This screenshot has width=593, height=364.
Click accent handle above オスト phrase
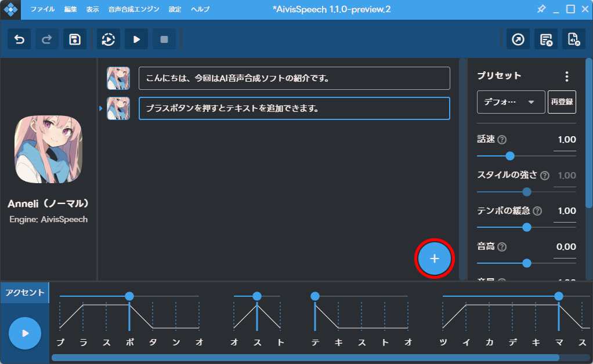tap(257, 296)
